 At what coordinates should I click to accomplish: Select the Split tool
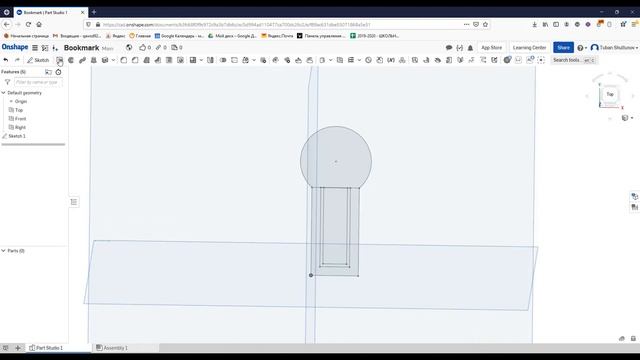234,60
